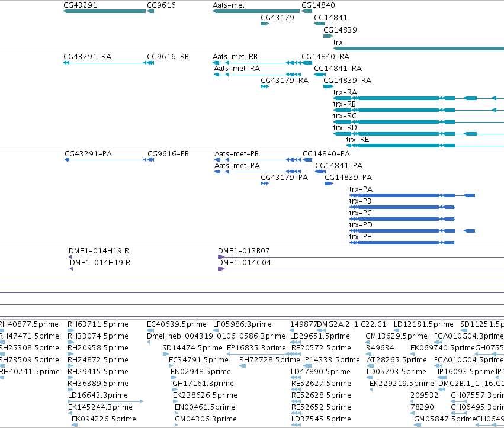This screenshot has height=428, width=504.
Task: Click EST GM04306.3prime
Action: point(206,420)
